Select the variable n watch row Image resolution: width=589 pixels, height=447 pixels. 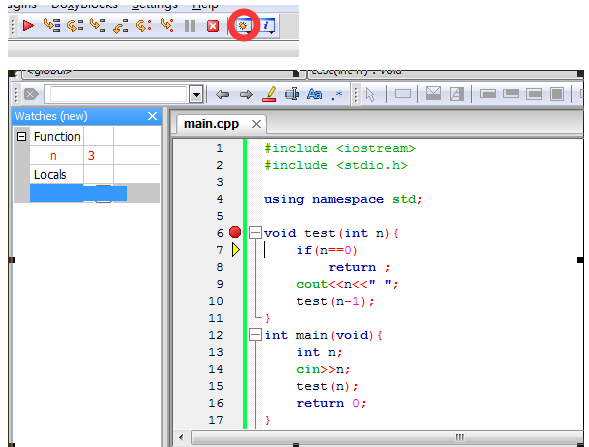click(x=53, y=156)
